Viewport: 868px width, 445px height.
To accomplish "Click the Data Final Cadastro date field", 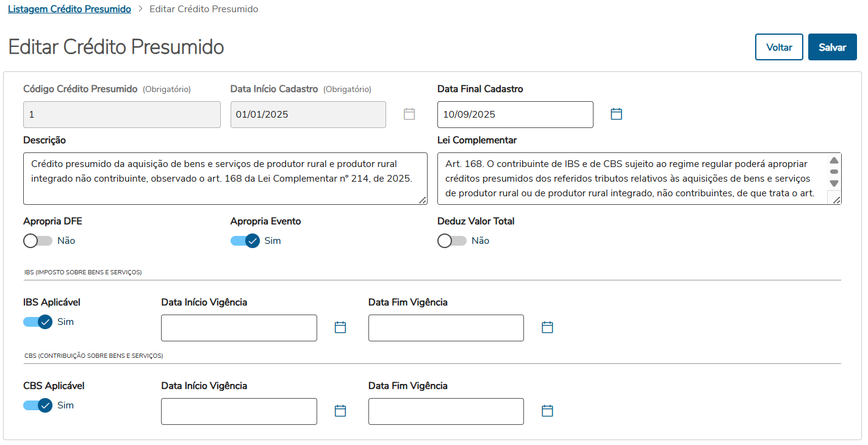I will (515, 115).
